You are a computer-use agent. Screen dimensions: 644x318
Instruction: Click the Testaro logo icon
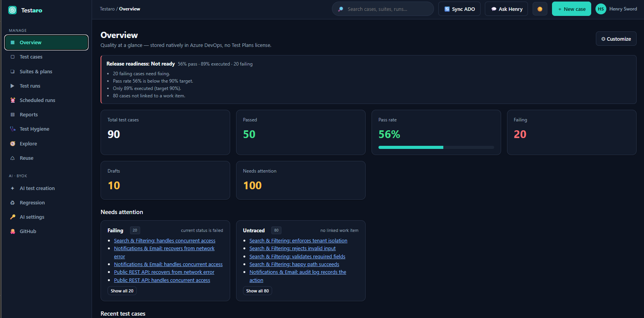click(12, 10)
